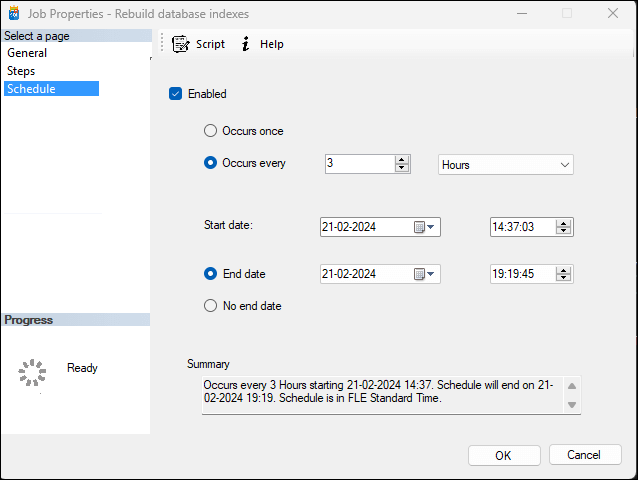Switch to the General page
This screenshot has height=480, width=638.
(x=27, y=53)
